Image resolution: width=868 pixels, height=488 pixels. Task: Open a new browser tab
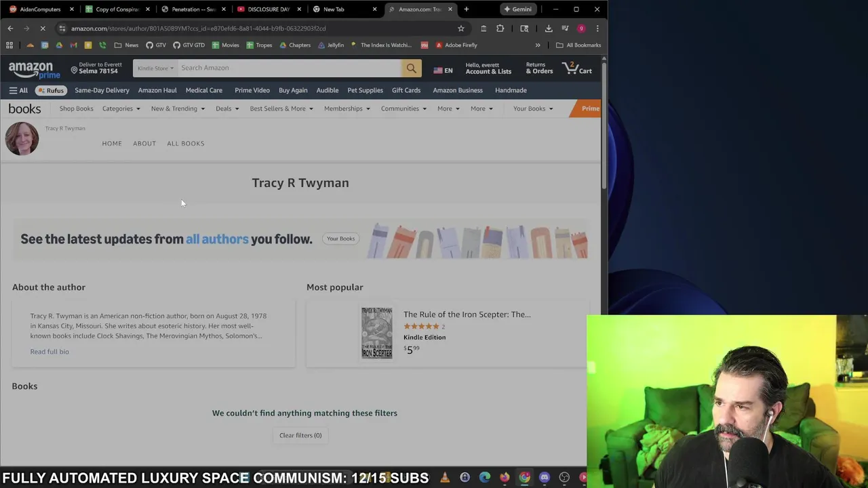point(466,9)
